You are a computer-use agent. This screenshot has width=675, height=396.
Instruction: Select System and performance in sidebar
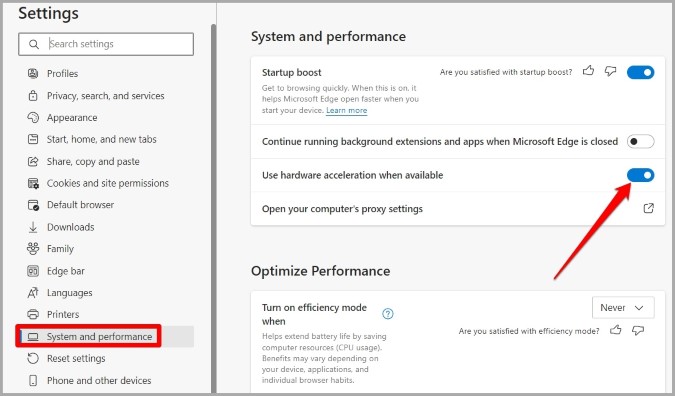point(99,337)
